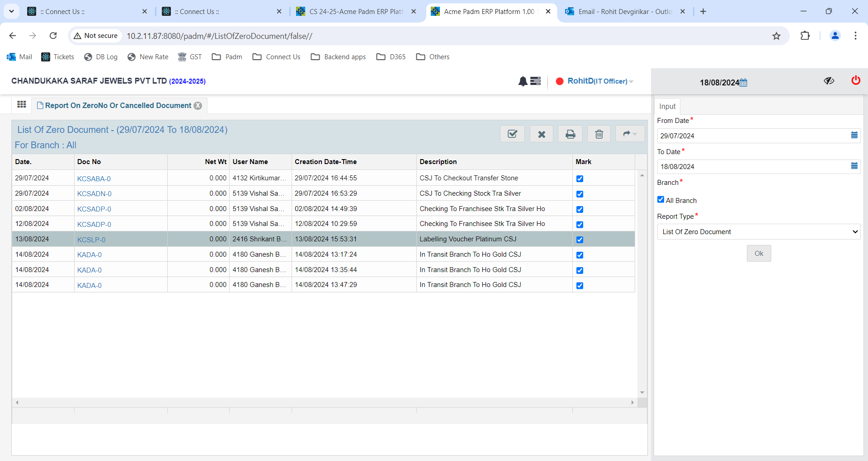Open document link KCSADN-0
This screenshot has height=461, width=868.
tap(94, 194)
